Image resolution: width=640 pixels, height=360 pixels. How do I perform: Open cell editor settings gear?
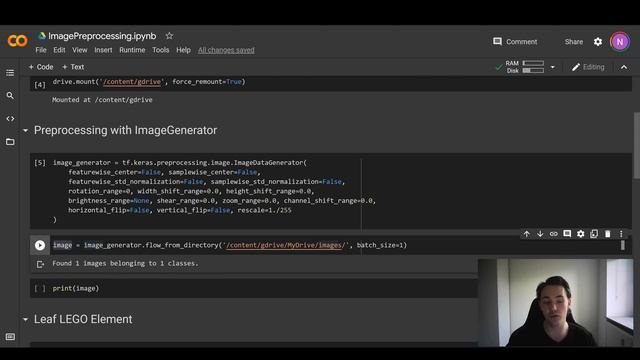(x=580, y=234)
